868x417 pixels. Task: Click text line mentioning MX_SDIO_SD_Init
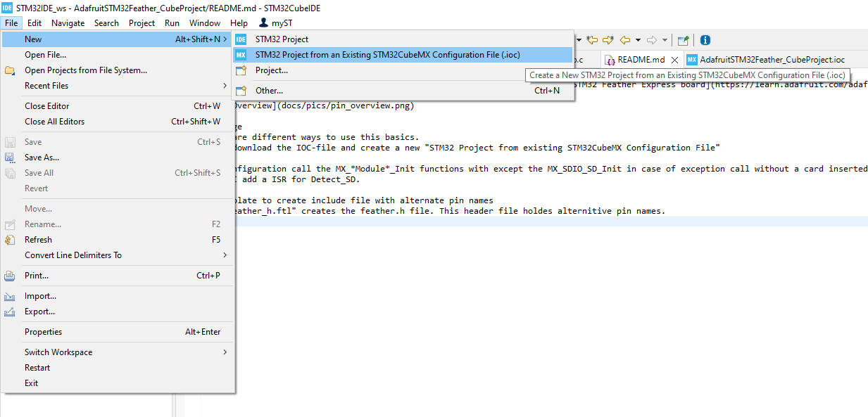[x=550, y=169]
